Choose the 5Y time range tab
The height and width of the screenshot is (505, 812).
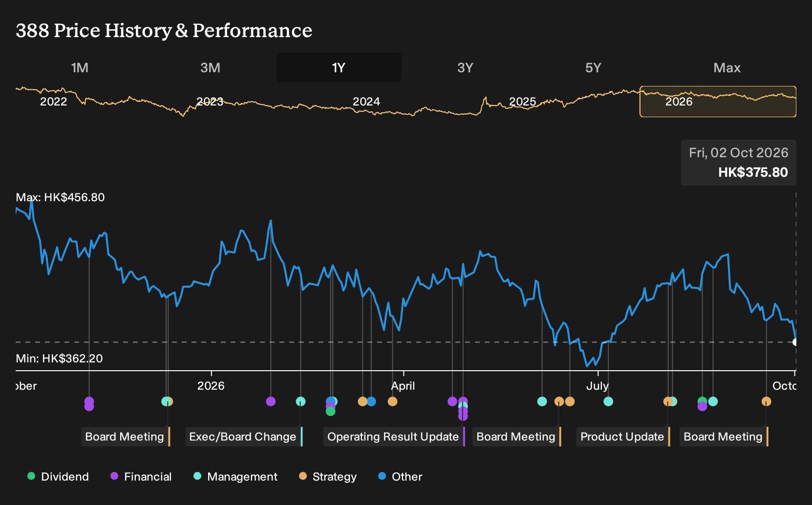pyautogui.click(x=593, y=67)
